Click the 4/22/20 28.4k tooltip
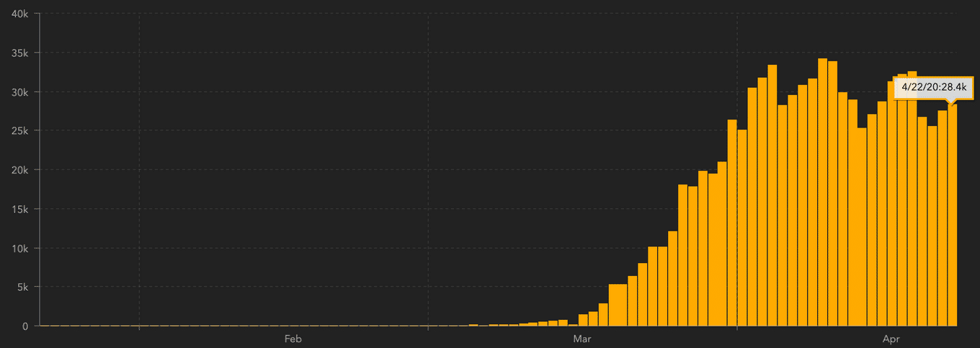 point(933,87)
